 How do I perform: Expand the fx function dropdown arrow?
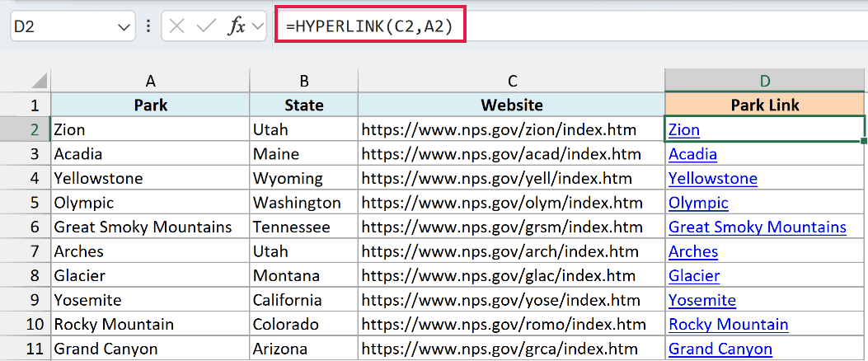[257, 26]
